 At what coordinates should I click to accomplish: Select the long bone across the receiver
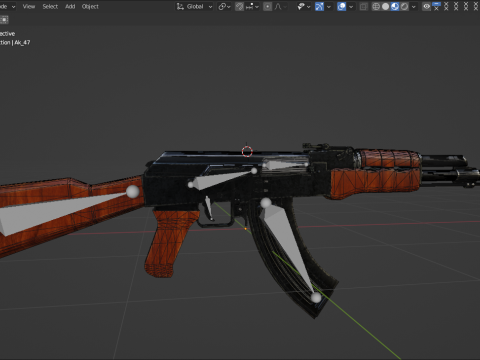point(222,179)
